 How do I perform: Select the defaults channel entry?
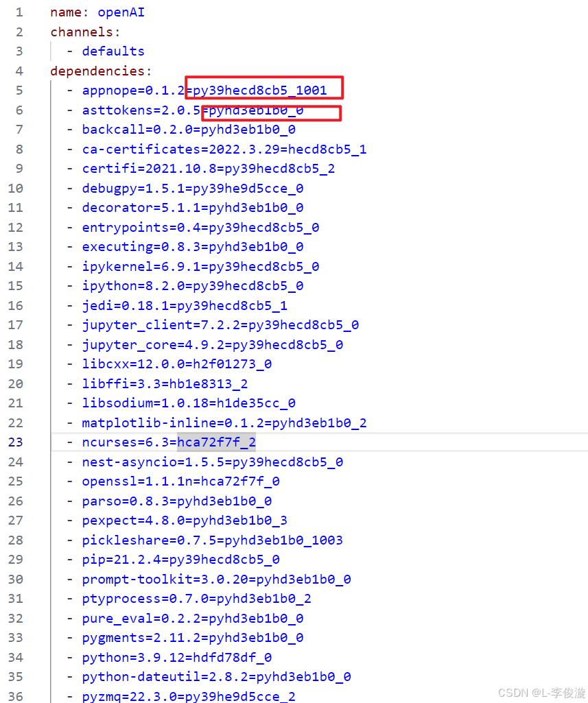[113, 51]
